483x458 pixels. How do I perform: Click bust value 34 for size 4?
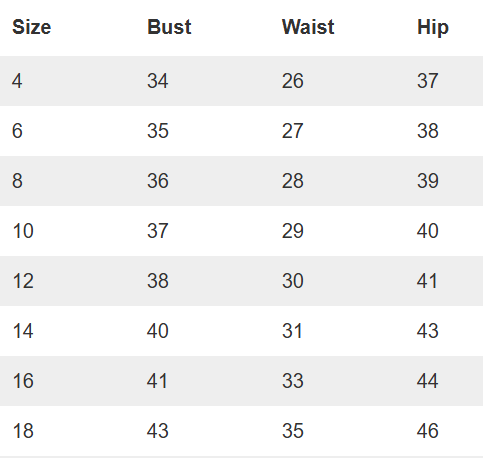(158, 81)
